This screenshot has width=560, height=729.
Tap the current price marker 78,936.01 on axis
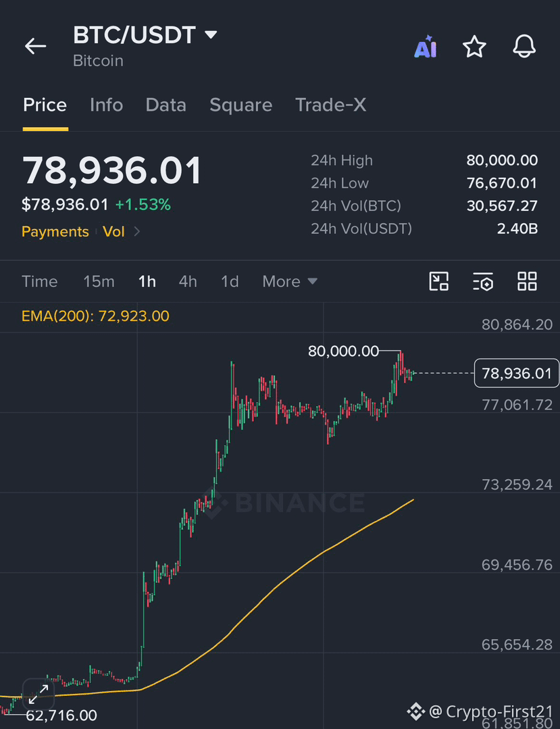(x=516, y=373)
